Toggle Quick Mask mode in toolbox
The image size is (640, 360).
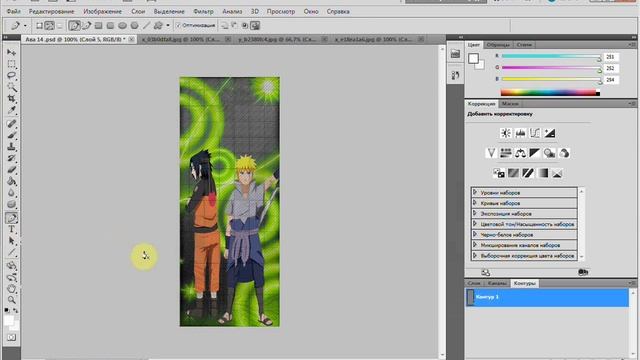11,337
